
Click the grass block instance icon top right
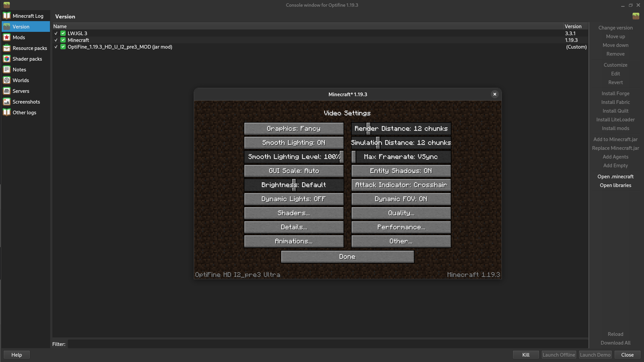(x=636, y=16)
